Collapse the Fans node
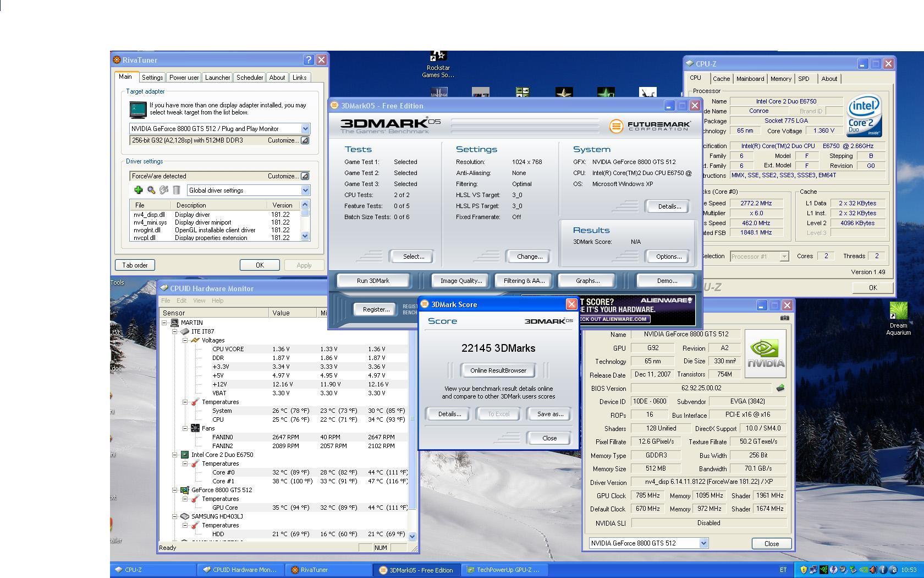The image size is (924, 578). point(185,428)
